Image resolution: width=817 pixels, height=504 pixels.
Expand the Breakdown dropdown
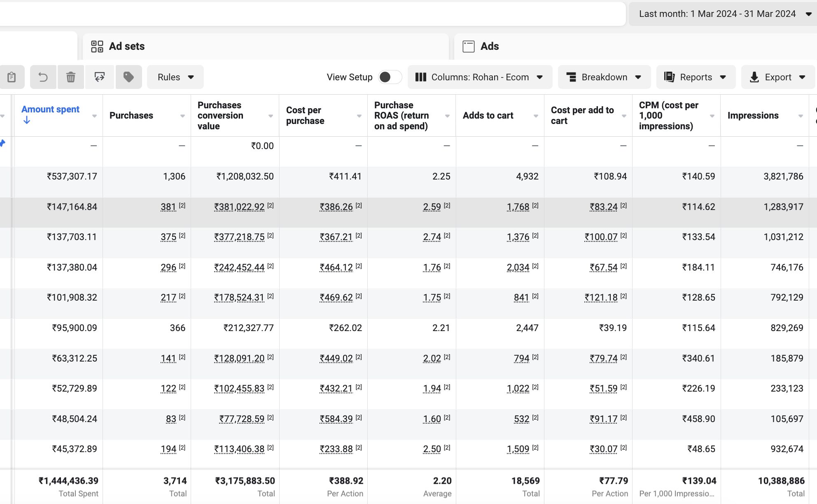click(604, 77)
